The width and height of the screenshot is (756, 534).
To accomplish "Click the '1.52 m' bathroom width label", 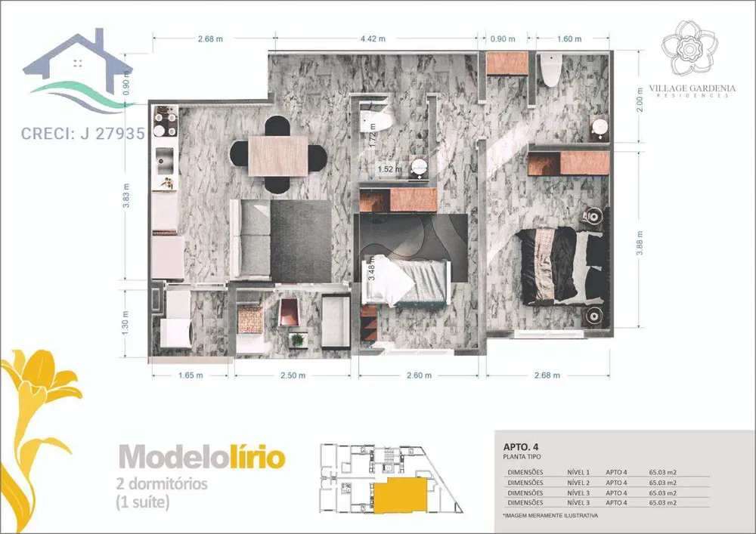I will (x=389, y=169).
